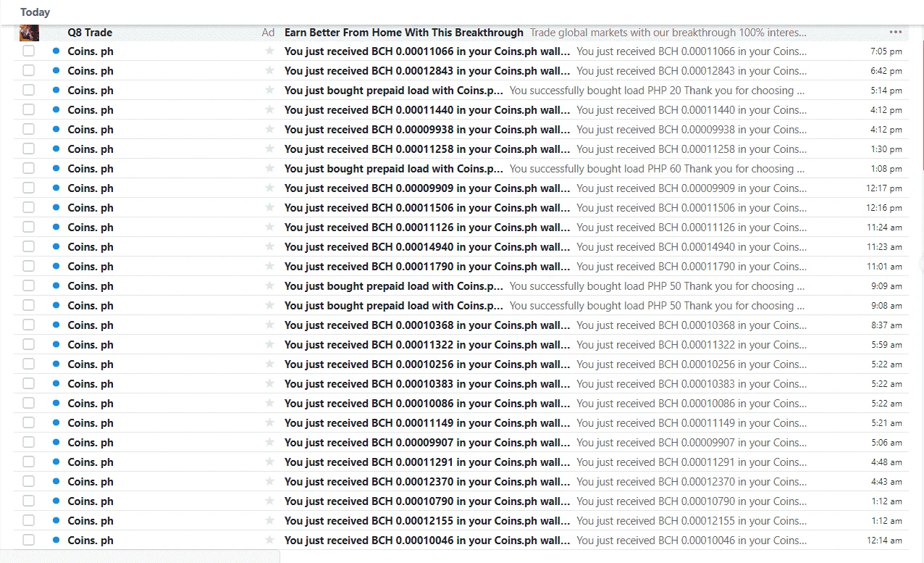Open the Q8 Trade ad options menu
The image size is (924, 563).
[896, 32]
